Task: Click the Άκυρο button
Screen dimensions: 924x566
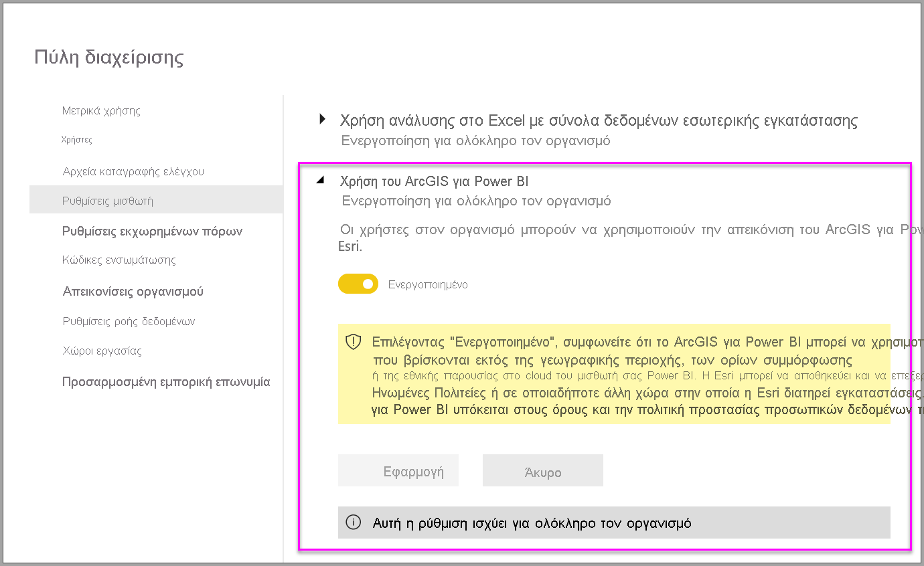Action: point(543,470)
